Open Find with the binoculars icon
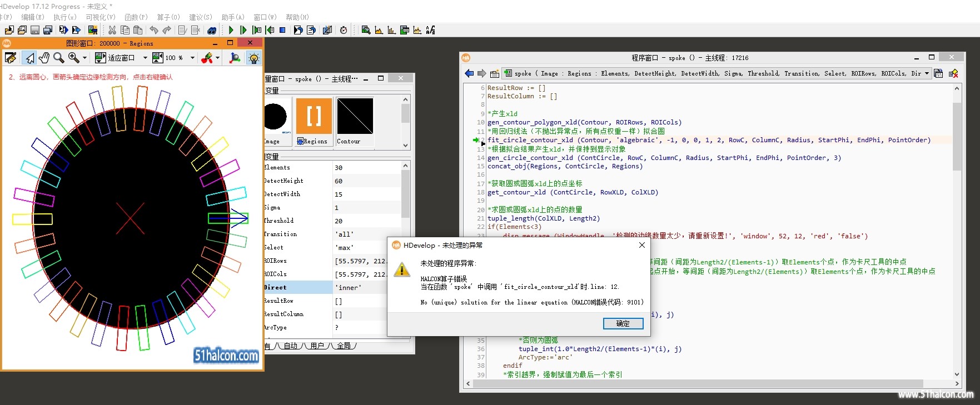Image resolution: width=980 pixels, height=405 pixels. (212, 30)
